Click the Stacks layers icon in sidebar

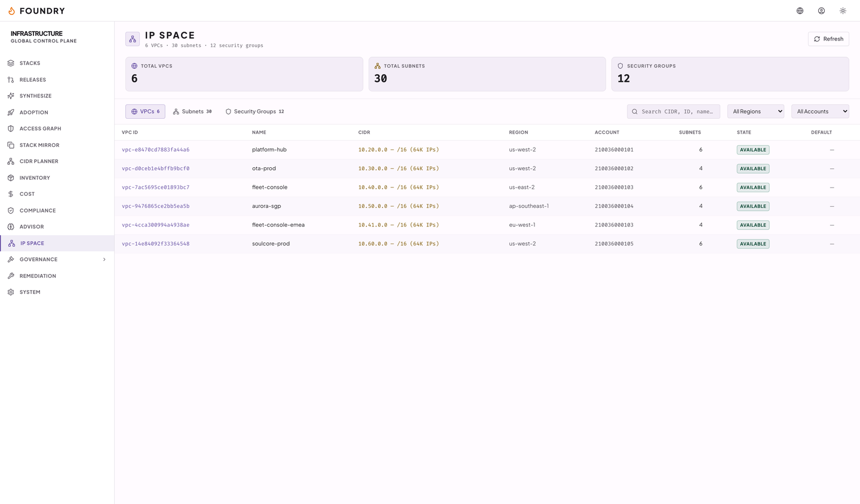[11, 63]
